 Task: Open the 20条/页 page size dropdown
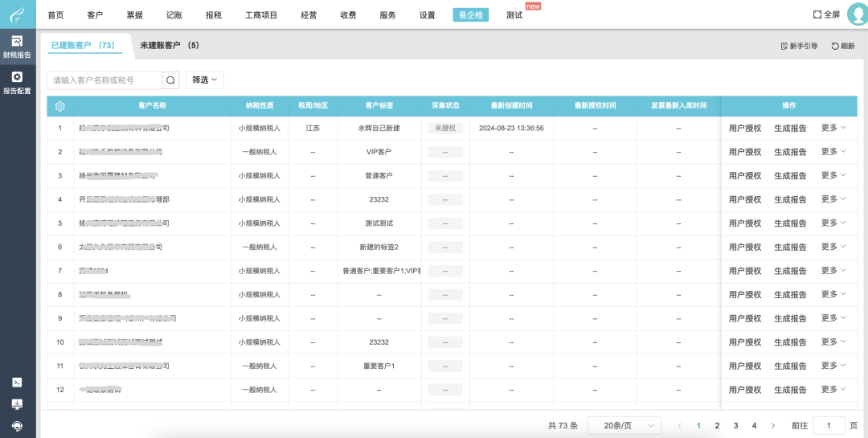coord(624,425)
